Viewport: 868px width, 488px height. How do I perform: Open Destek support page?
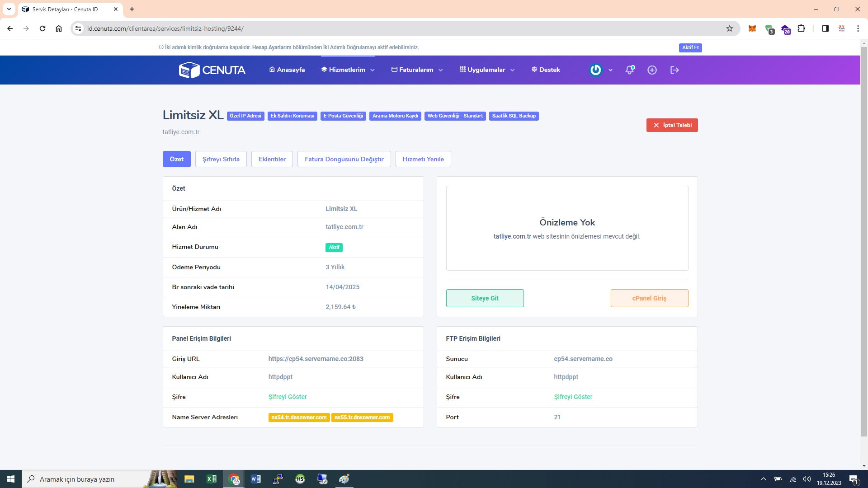point(546,70)
